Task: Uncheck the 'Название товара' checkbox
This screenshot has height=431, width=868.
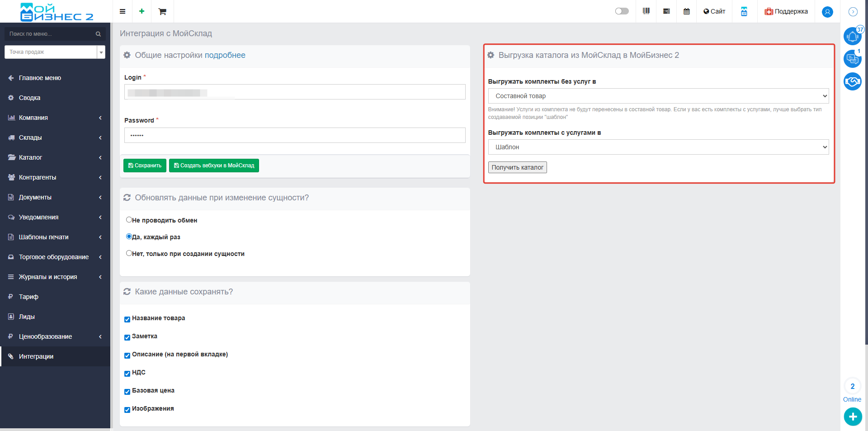Action: (x=127, y=319)
